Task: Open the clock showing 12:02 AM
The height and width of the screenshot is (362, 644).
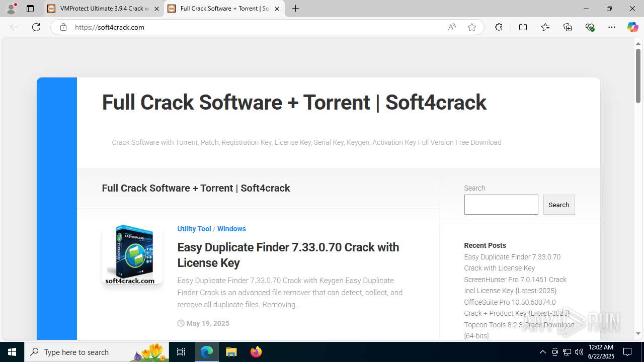Action: 600,352
